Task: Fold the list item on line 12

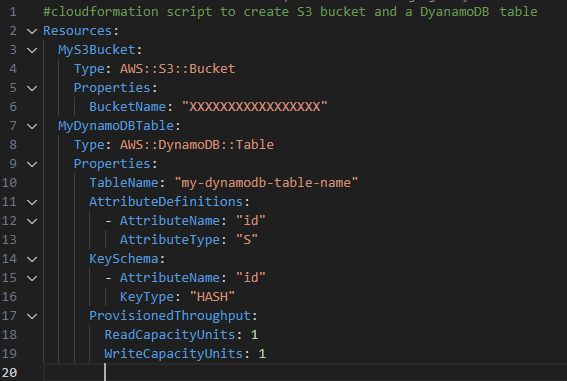Action: point(32,221)
